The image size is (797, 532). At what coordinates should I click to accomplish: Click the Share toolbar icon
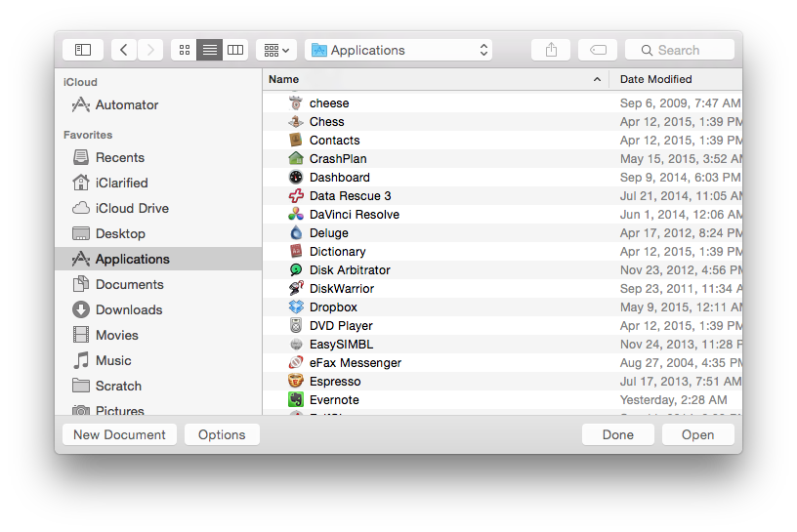click(551, 50)
